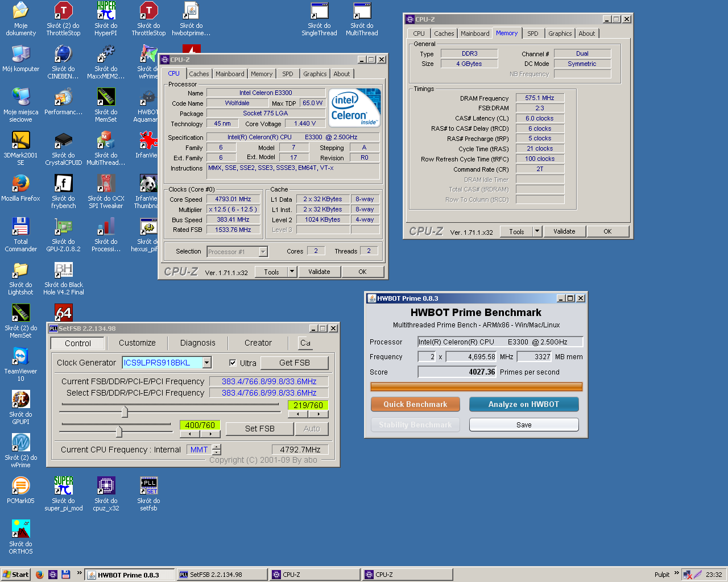Viewport: 728px width, 582px height.
Task: Open the About tab in CPU-Z Memory window
Action: [587, 34]
